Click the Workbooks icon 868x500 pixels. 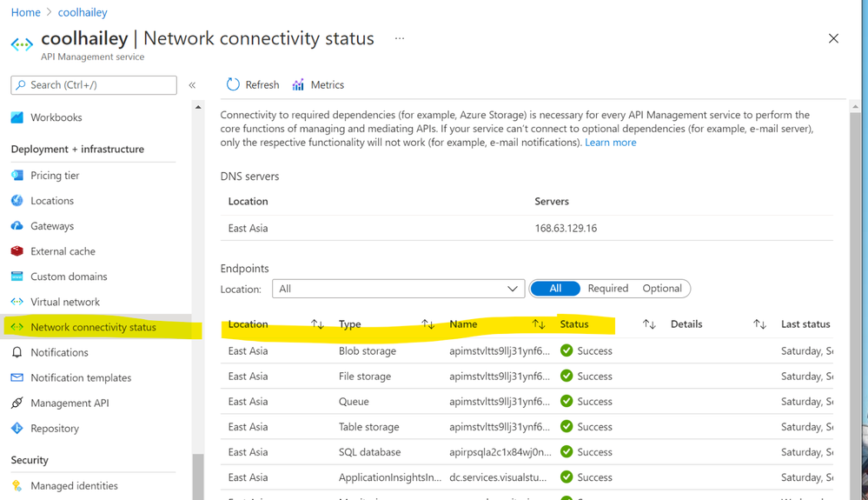pyautogui.click(x=17, y=117)
